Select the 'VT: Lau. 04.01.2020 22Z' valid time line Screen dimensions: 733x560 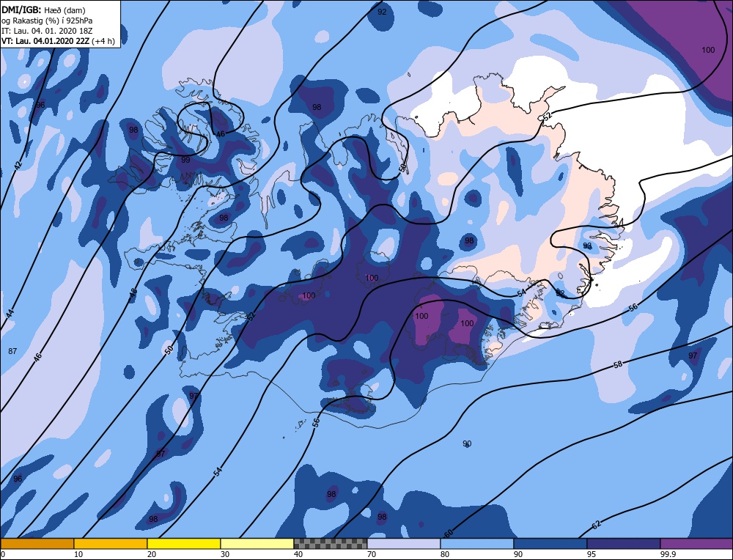coord(57,41)
